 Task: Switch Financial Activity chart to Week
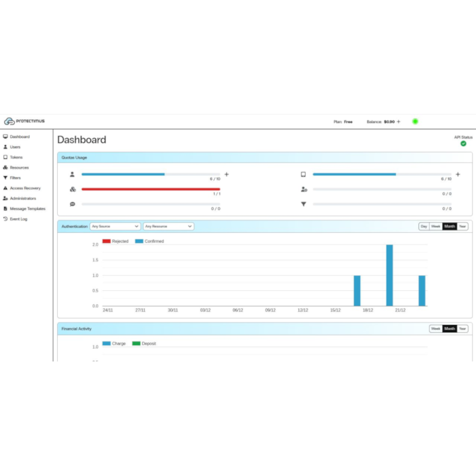[436, 329]
